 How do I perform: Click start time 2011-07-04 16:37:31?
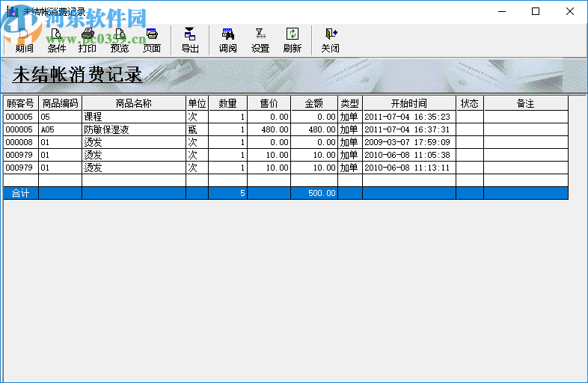tap(409, 129)
